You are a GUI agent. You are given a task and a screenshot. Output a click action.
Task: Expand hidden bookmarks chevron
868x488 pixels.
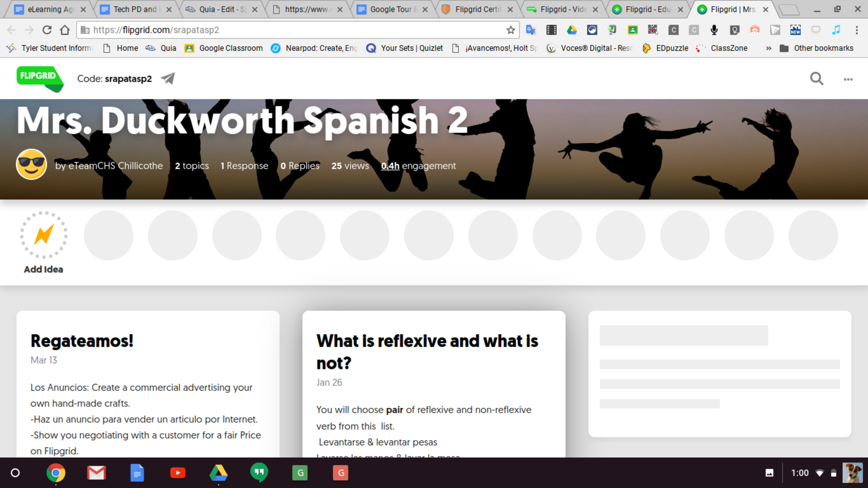(768, 48)
